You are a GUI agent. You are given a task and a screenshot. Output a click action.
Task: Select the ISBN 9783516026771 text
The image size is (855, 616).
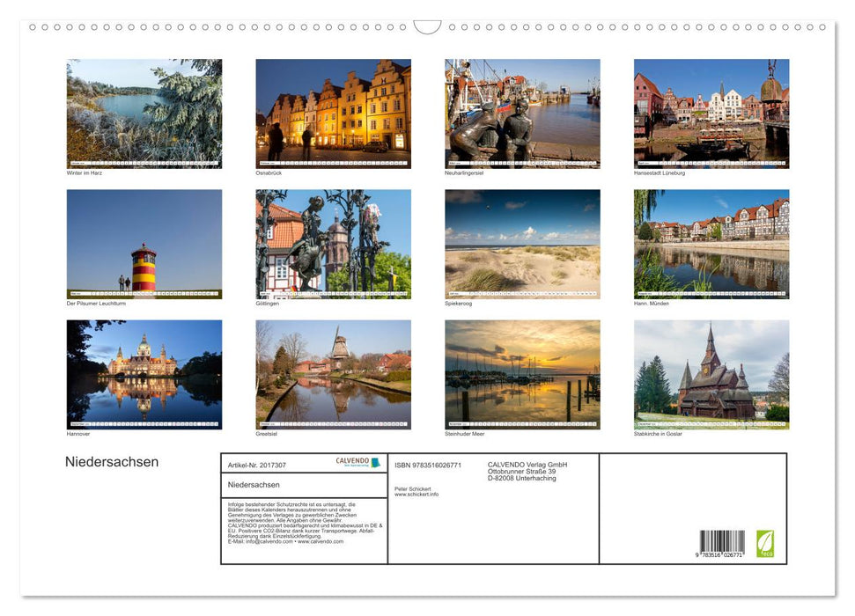(x=429, y=466)
